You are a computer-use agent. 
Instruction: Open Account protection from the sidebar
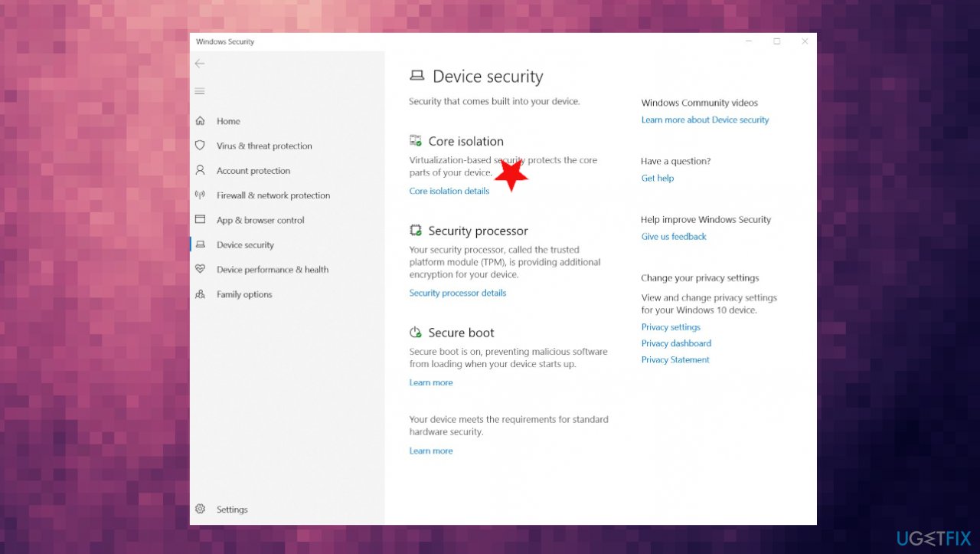click(253, 170)
